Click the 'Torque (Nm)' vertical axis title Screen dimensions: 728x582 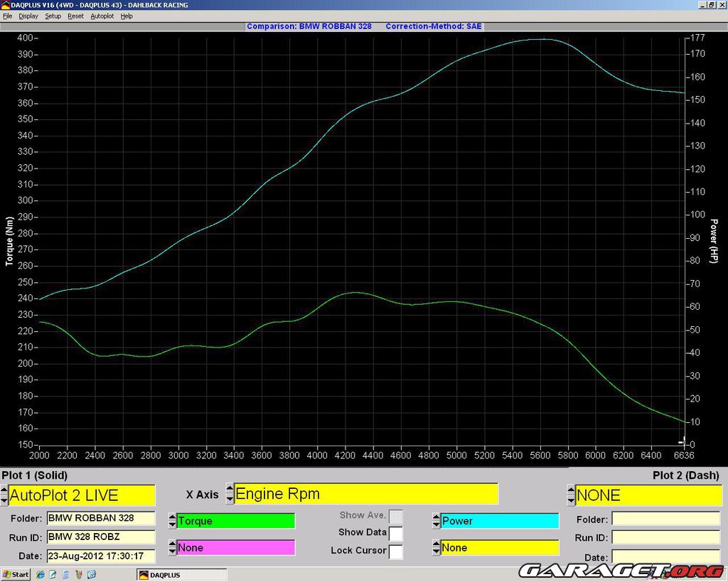(x=9, y=242)
